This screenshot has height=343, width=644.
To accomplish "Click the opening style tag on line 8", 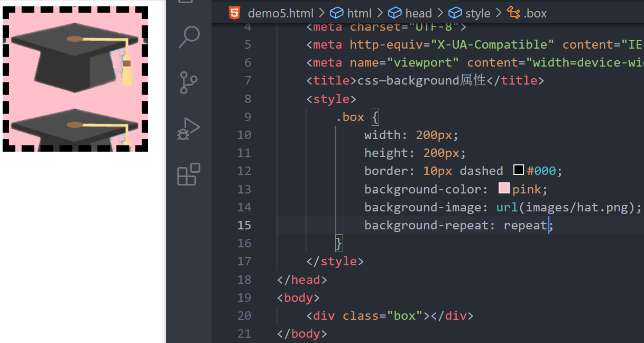I will pyautogui.click(x=332, y=99).
